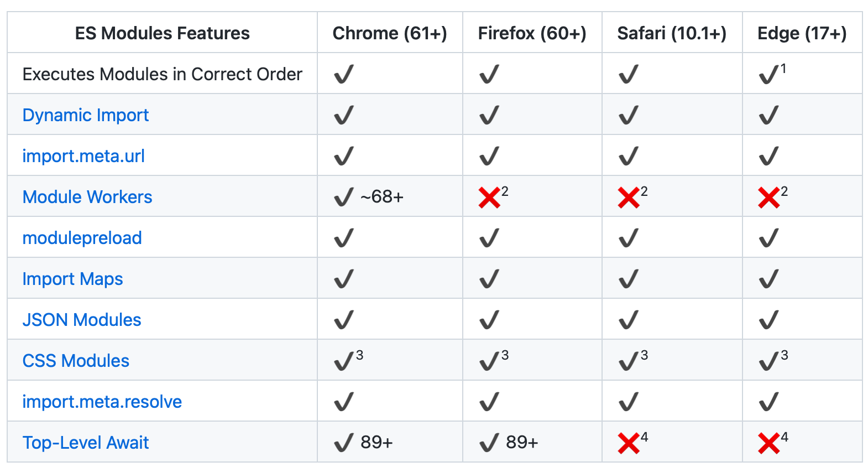
Task: Click the JSON Modules link
Action: click(82, 320)
